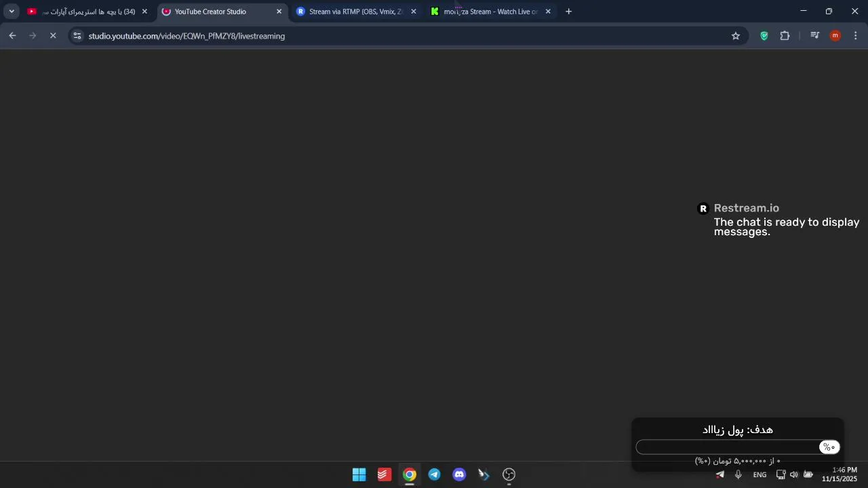Open the Todoist app in taskbar

[x=384, y=474]
